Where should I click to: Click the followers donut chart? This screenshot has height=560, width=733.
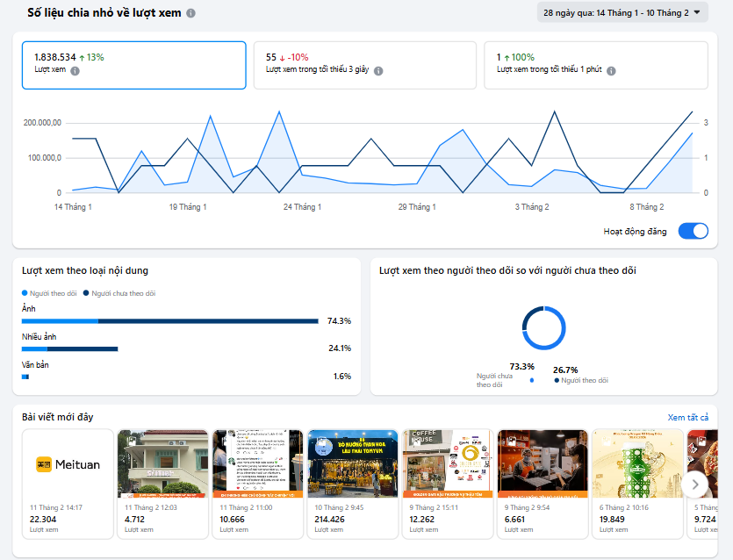click(x=544, y=327)
